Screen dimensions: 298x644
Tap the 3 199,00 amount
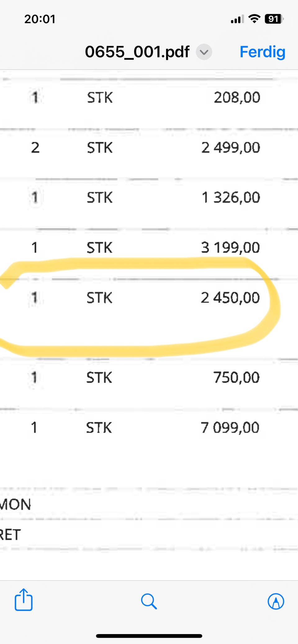point(230,248)
